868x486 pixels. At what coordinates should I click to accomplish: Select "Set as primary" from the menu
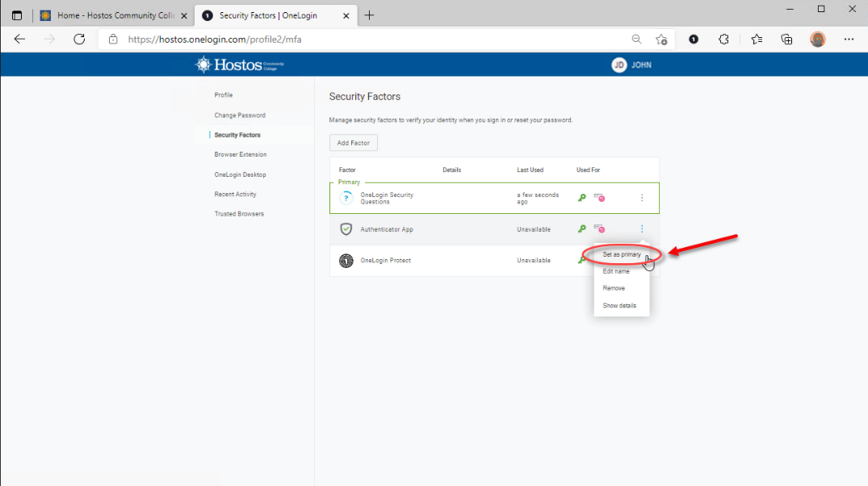(622, 254)
